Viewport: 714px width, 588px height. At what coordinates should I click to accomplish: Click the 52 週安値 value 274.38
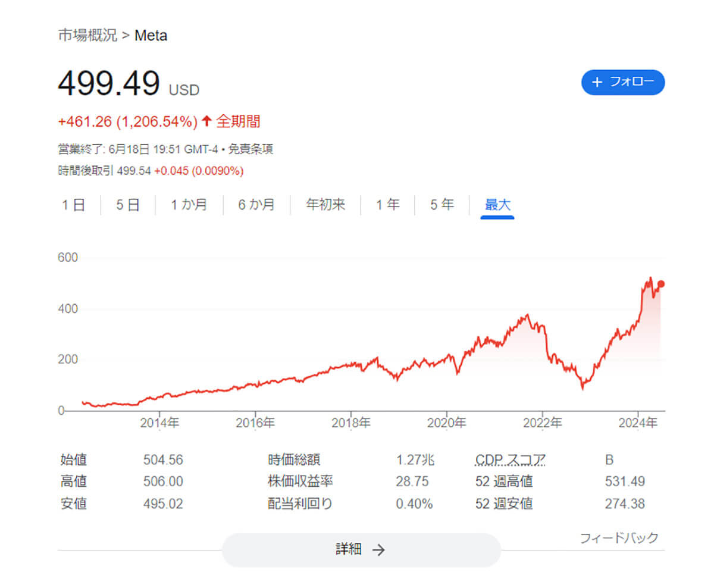click(x=625, y=504)
